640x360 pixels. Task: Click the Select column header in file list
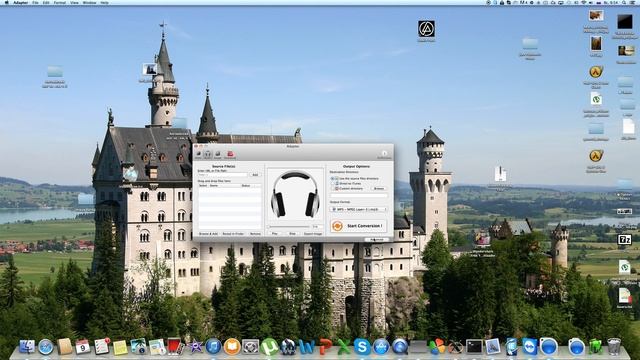[203, 186]
